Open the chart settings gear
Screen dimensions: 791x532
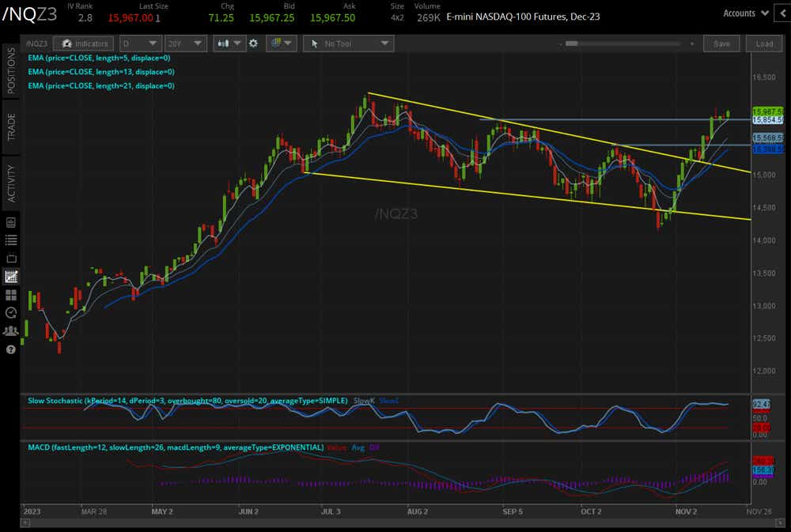[253, 43]
